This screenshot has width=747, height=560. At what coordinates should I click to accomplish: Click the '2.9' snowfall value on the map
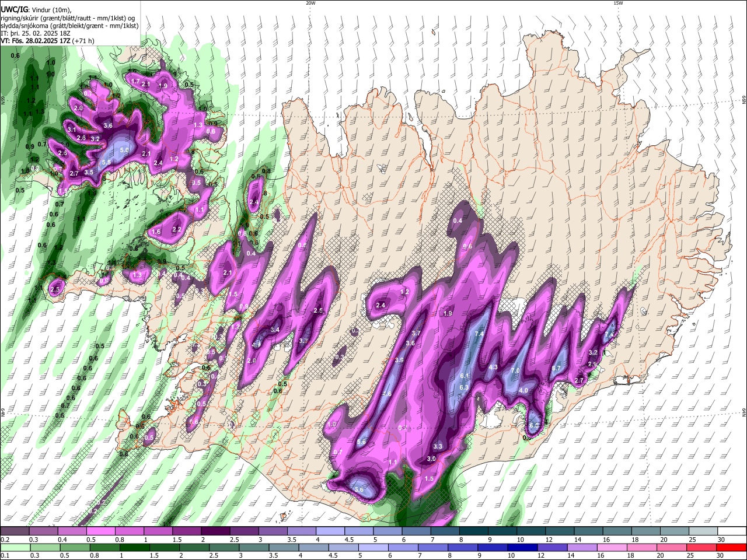pos(592,364)
